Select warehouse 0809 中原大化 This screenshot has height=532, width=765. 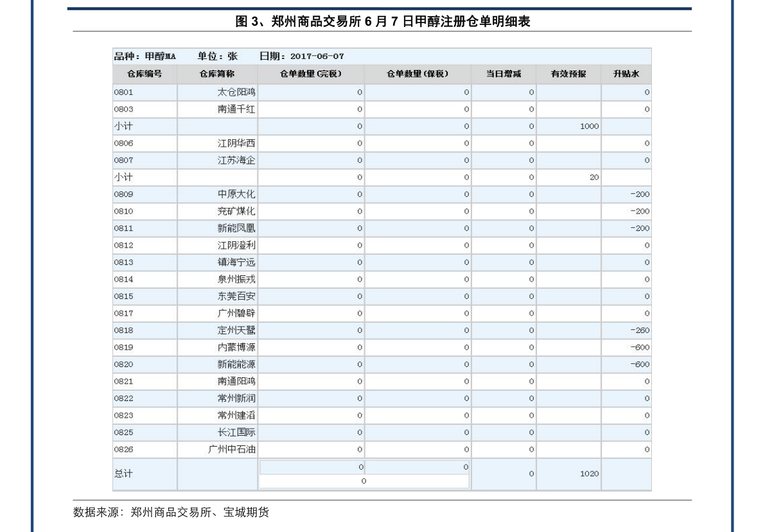193,194
